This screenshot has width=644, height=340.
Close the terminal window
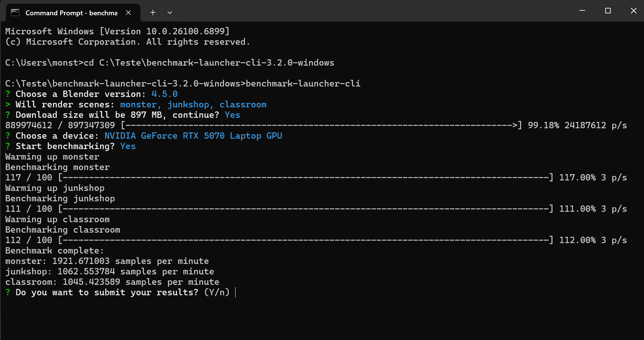coord(634,11)
